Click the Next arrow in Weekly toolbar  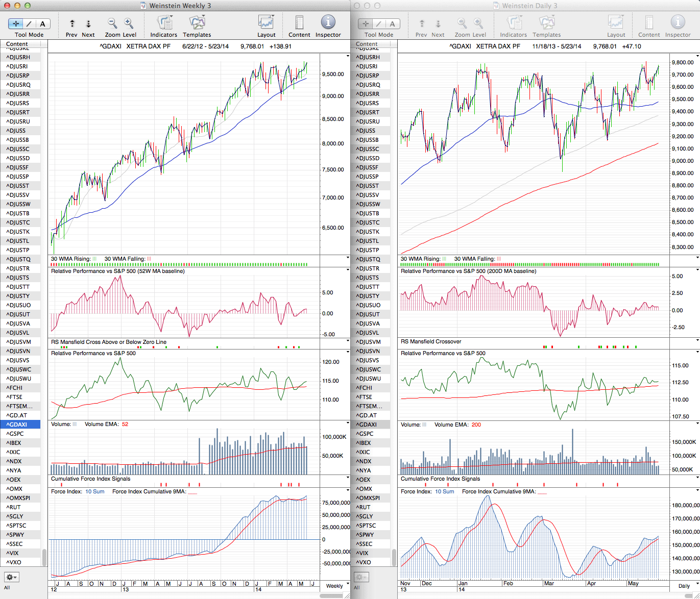coord(88,24)
